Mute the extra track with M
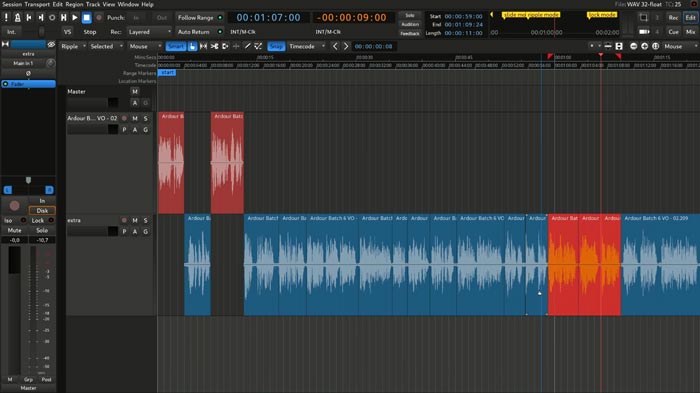 pyautogui.click(x=135, y=220)
